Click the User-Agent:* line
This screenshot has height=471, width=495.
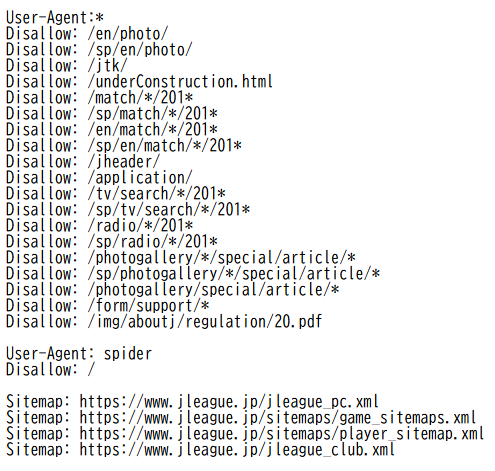(55, 18)
